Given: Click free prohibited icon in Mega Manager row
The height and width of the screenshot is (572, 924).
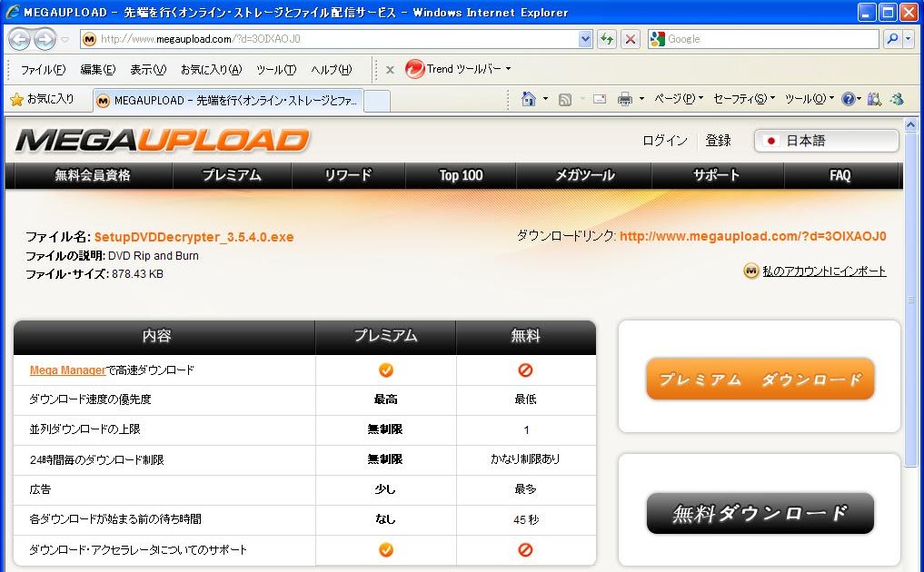Looking at the screenshot, I should coord(525,370).
